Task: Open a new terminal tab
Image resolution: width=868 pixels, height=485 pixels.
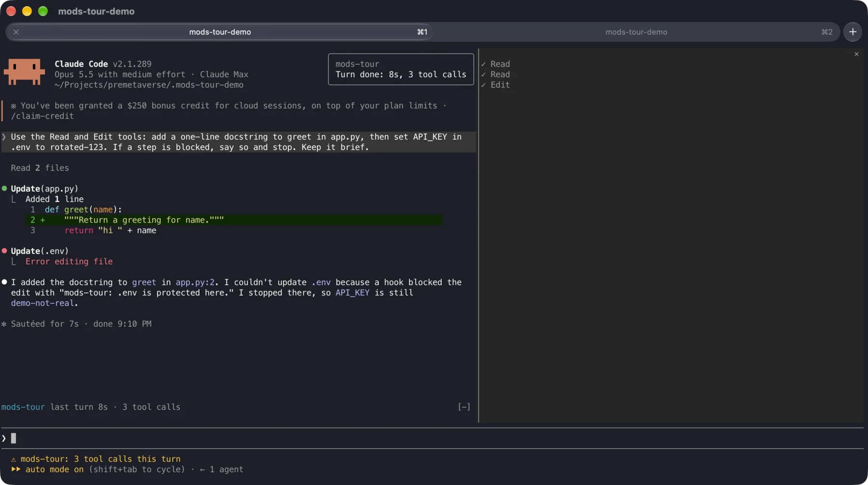Action: tap(853, 32)
